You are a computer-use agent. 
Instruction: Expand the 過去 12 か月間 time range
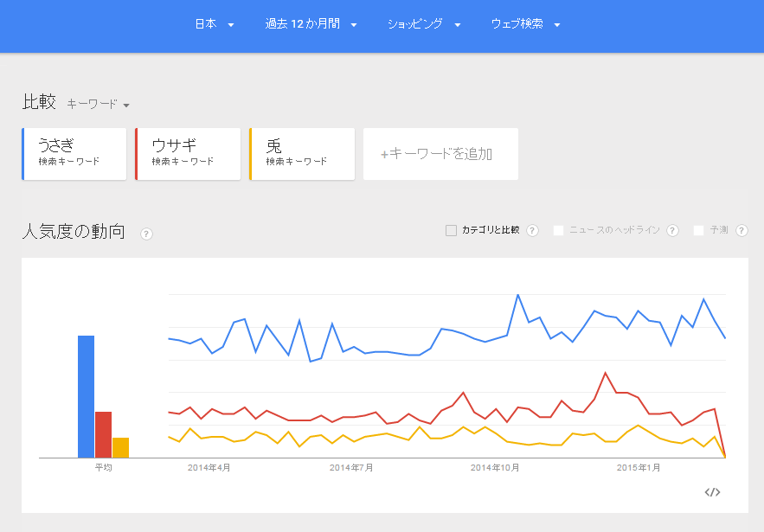(x=311, y=24)
